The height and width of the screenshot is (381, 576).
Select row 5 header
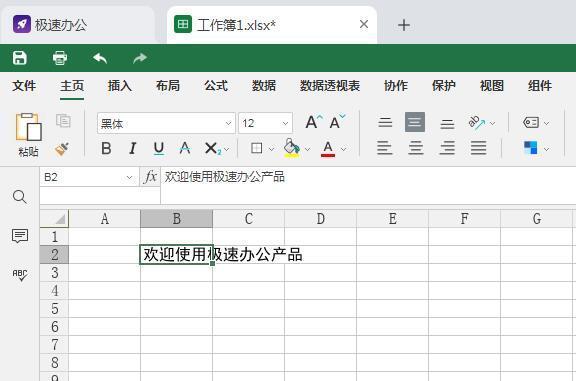point(54,309)
